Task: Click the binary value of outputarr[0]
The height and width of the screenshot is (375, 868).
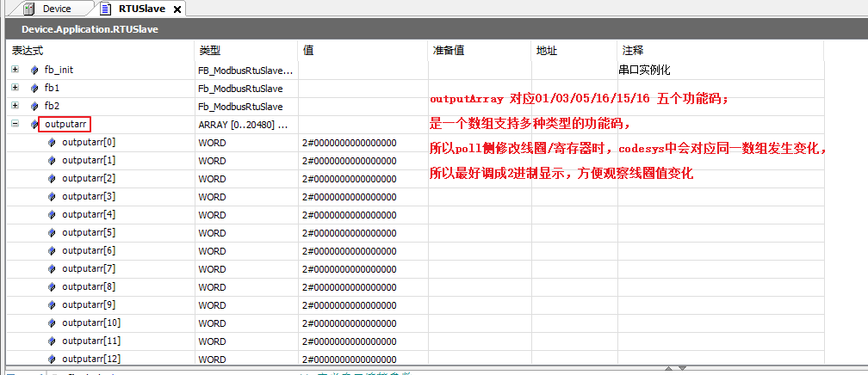Action: click(x=350, y=143)
